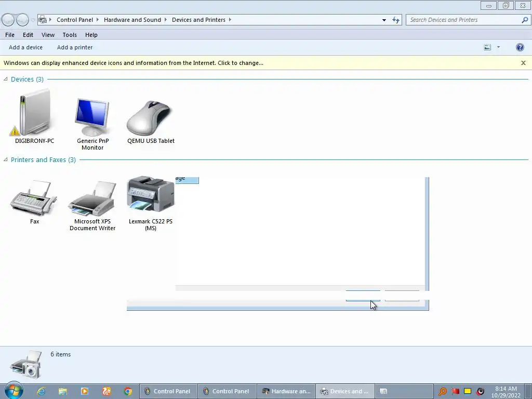Click the unlabeled last taskbar window button
Viewport: 532px width, 399px height.
click(404, 391)
